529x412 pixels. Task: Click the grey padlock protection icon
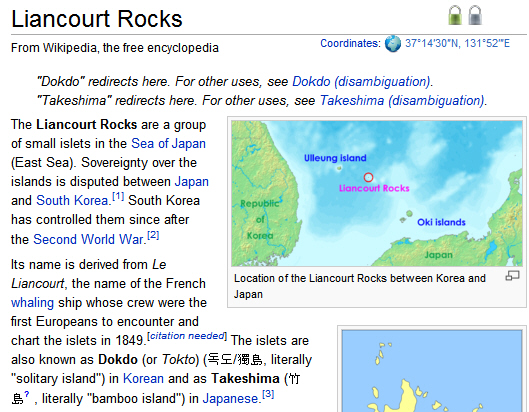click(475, 15)
